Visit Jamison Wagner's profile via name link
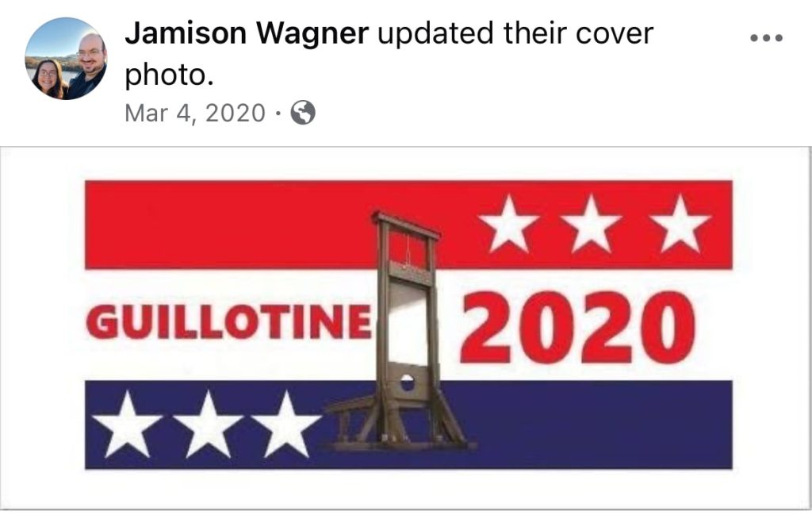 (x=247, y=33)
